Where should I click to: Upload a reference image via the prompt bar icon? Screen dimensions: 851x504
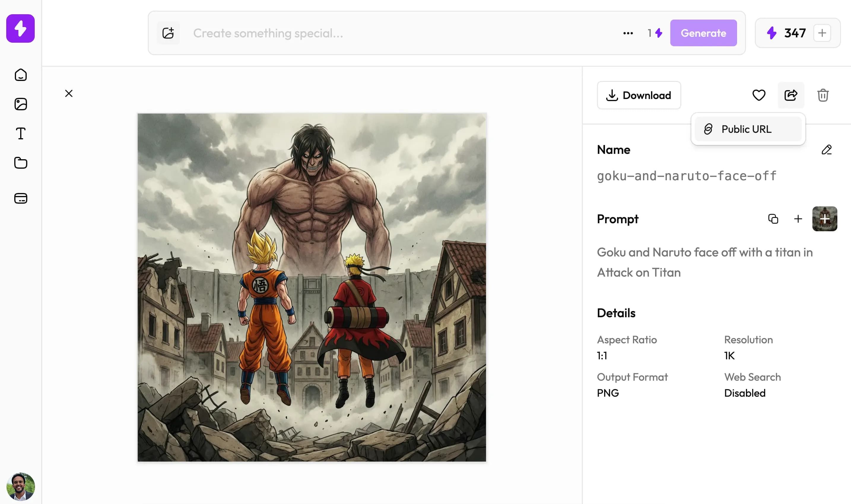pyautogui.click(x=169, y=33)
